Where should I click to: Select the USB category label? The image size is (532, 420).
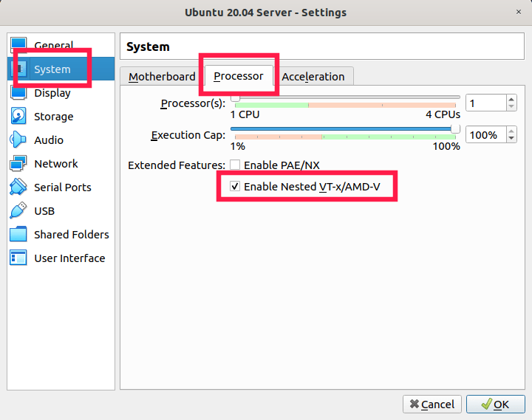[44, 211]
